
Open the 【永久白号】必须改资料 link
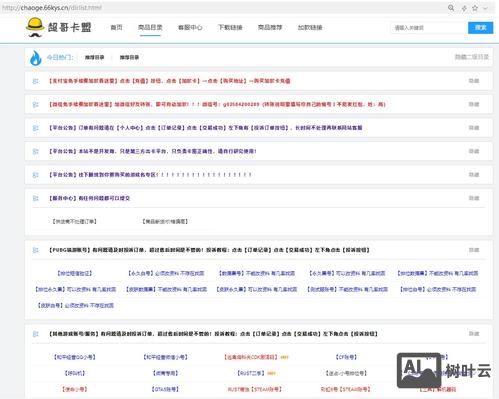coord(166,273)
